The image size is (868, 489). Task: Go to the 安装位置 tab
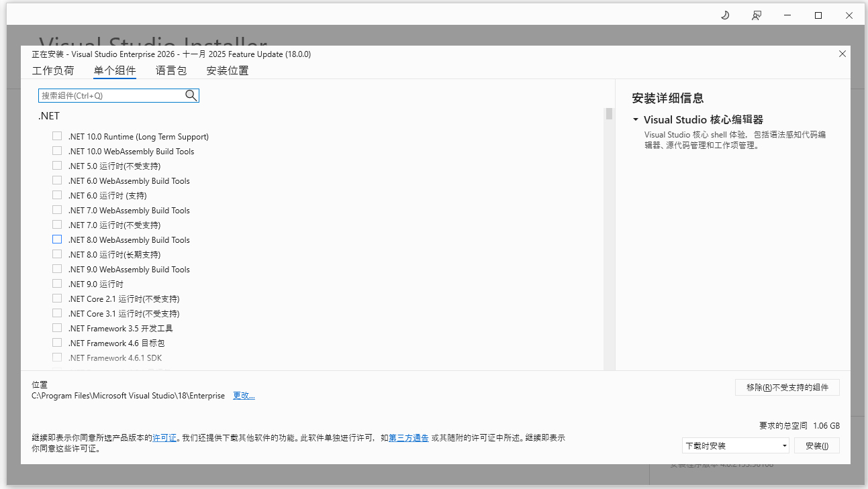pos(228,70)
